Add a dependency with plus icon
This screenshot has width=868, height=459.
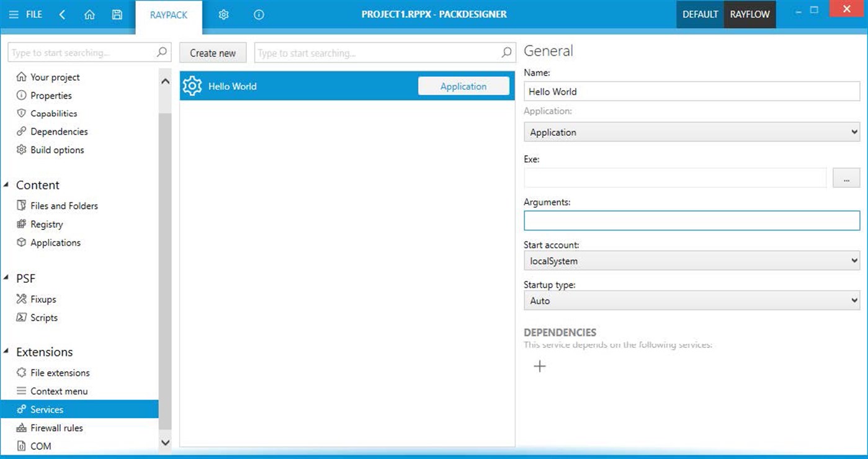coord(540,367)
